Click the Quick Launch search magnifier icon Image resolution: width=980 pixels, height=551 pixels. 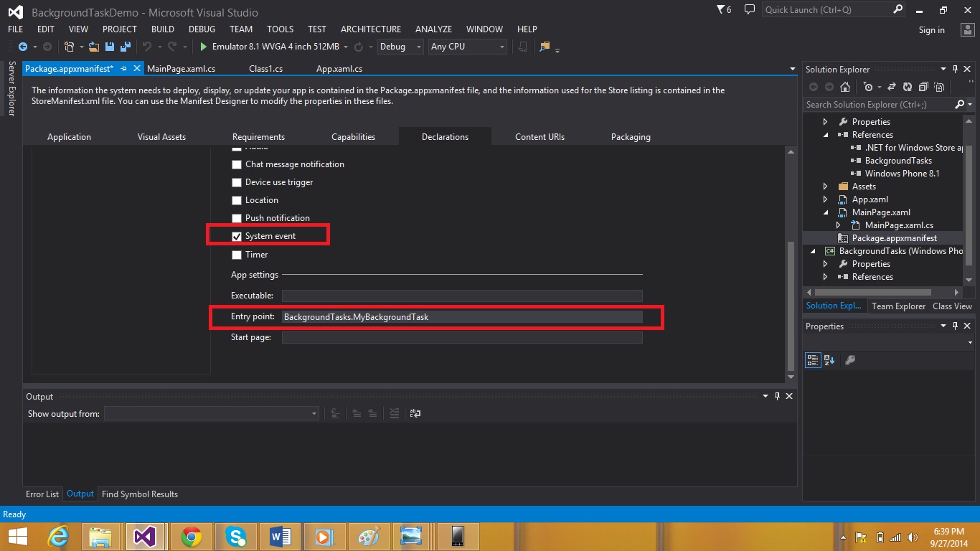pos(898,9)
